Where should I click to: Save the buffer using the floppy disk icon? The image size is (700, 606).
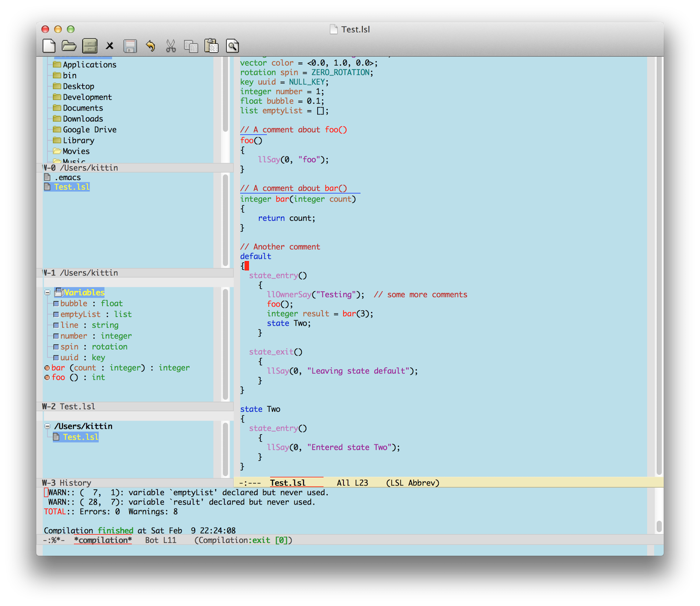(x=129, y=46)
